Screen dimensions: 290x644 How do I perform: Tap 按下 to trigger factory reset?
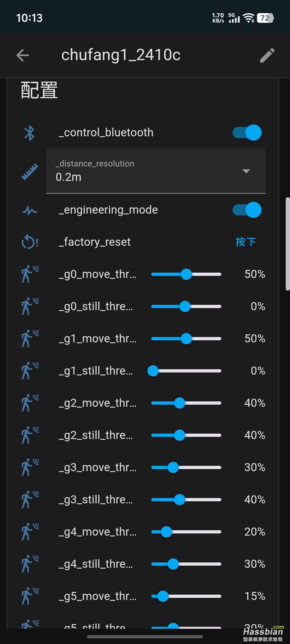pyautogui.click(x=246, y=242)
